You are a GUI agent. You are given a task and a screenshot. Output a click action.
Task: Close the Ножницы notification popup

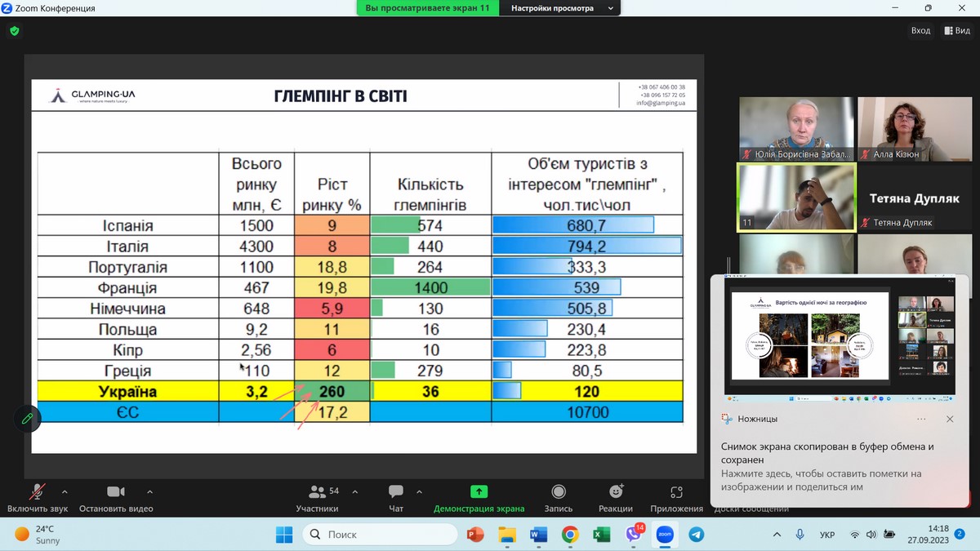point(950,419)
